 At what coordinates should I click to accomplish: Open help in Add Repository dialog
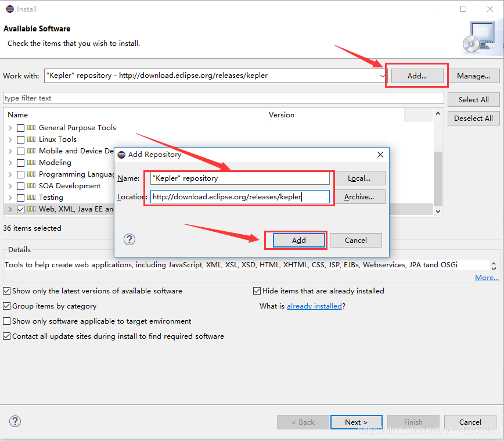129,239
